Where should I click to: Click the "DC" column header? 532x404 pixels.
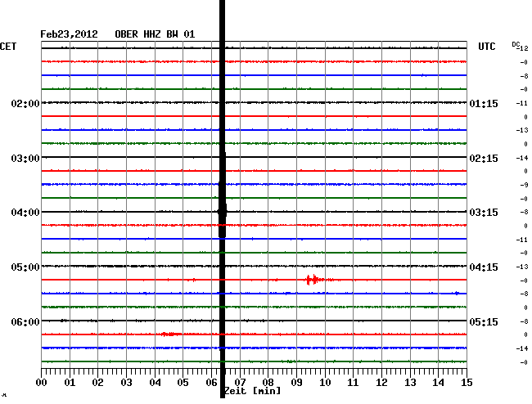click(516, 44)
